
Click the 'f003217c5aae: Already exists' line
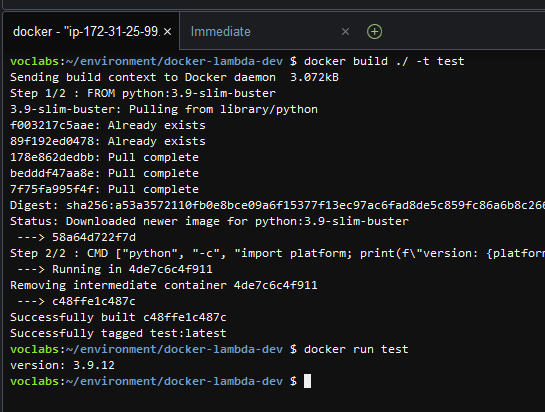coord(108,125)
